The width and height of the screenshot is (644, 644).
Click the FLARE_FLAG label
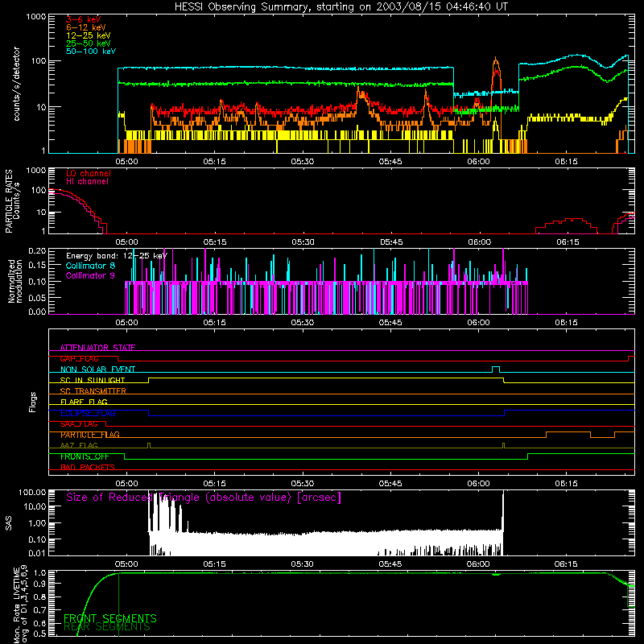(x=84, y=402)
